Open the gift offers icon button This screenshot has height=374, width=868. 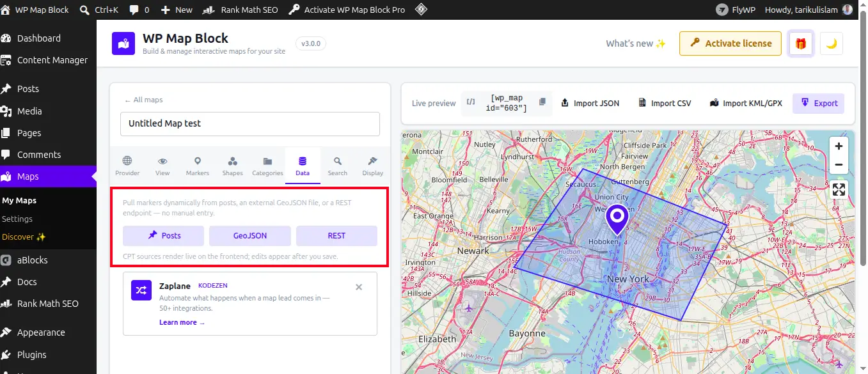800,43
